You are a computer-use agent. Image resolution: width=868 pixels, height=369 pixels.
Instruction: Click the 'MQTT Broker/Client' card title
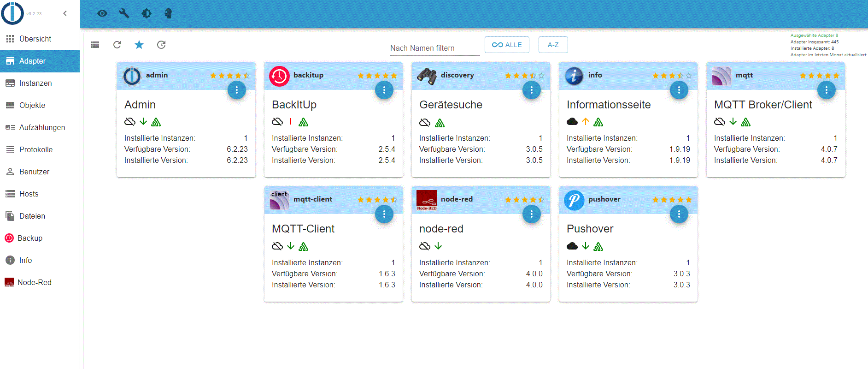[x=763, y=105]
